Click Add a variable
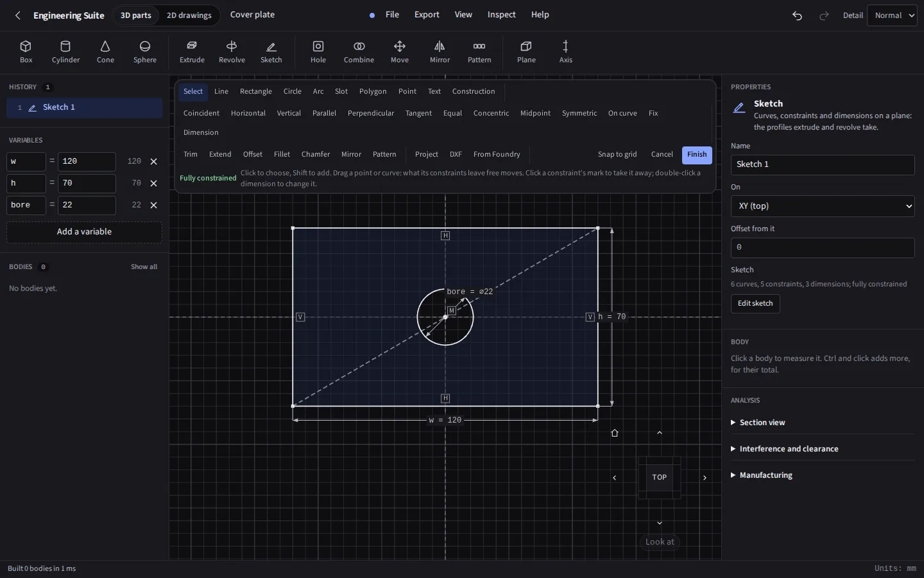Viewport: 924px width, 578px height. pos(84,232)
